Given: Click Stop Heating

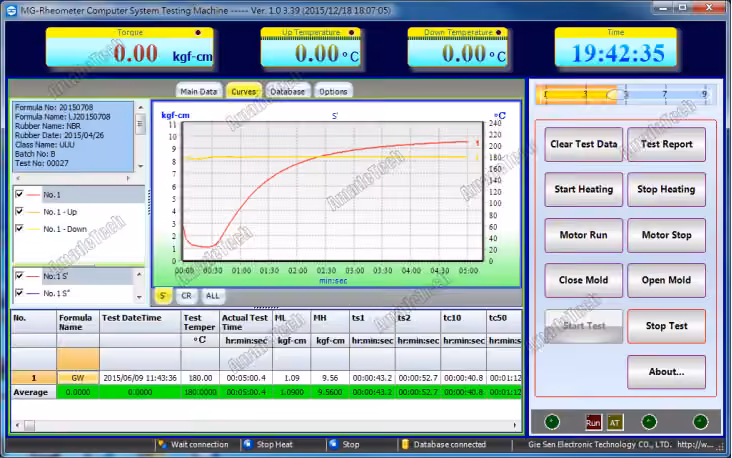Looking at the screenshot, I should (x=666, y=190).
